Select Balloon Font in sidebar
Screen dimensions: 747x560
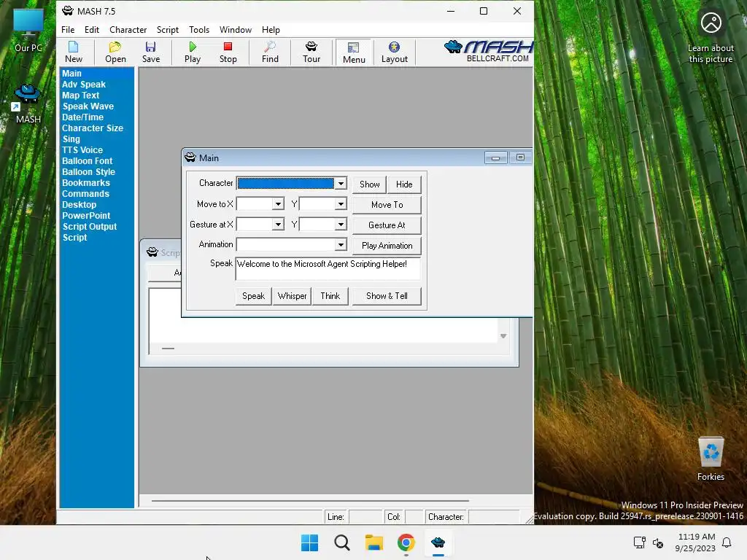point(88,161)
